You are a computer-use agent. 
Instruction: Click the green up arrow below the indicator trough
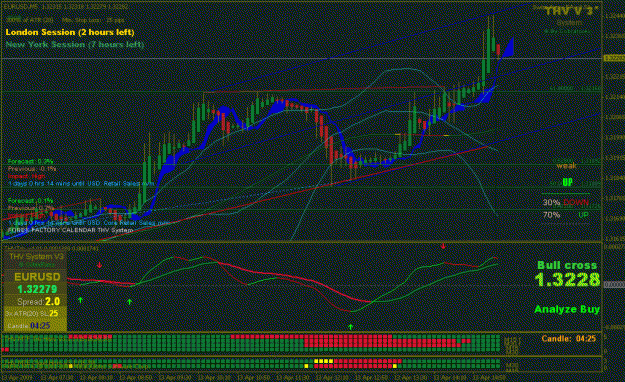coord(350,327)
